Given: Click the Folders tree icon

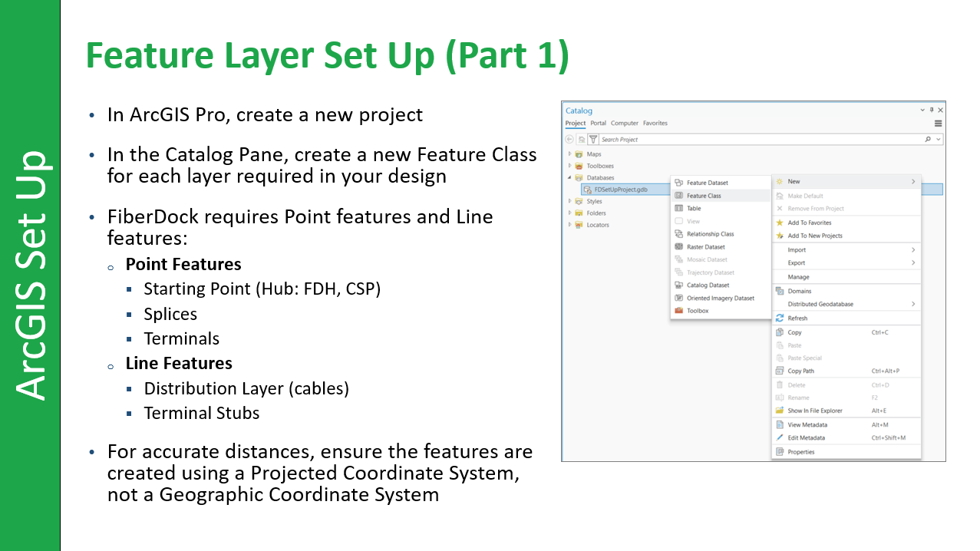Looking at the screenshot, I should 578,213.
